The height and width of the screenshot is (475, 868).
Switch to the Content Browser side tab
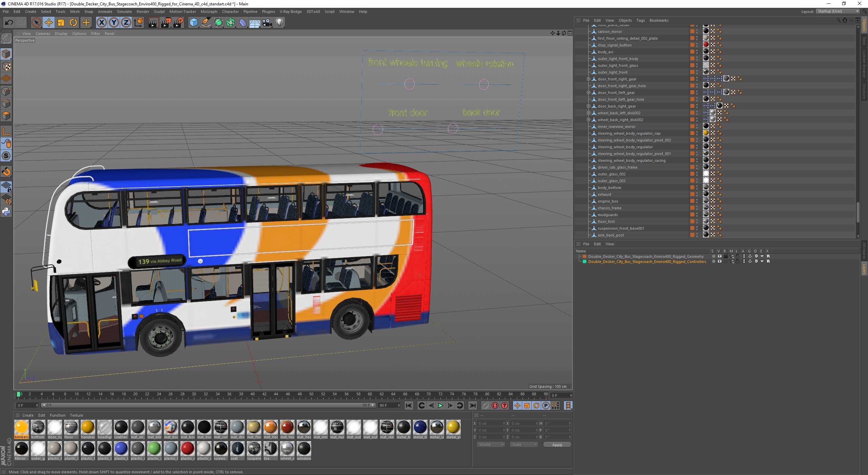(x=864, y=64)
